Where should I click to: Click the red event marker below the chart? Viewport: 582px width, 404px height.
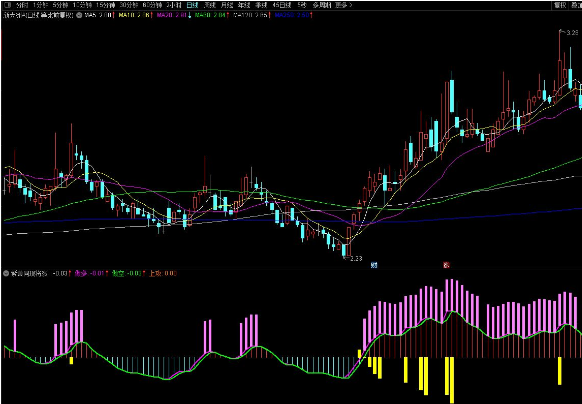447,265
